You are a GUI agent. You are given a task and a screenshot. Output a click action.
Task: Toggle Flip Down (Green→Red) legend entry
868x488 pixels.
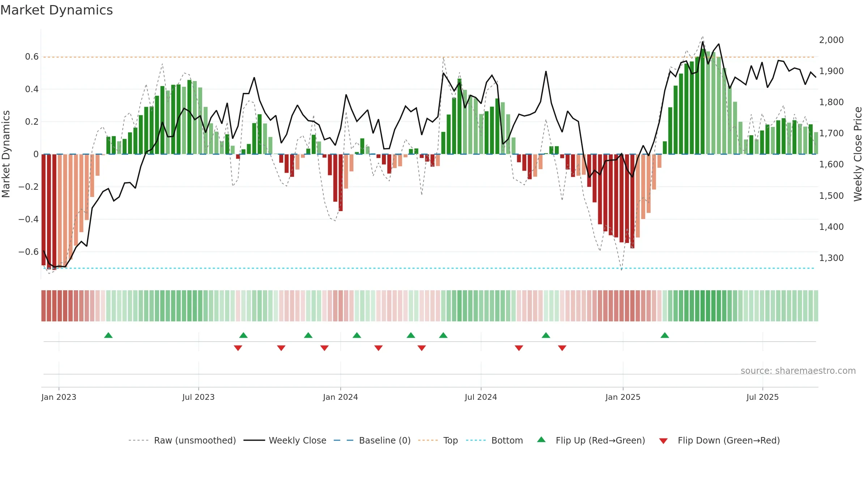point(719,440)
